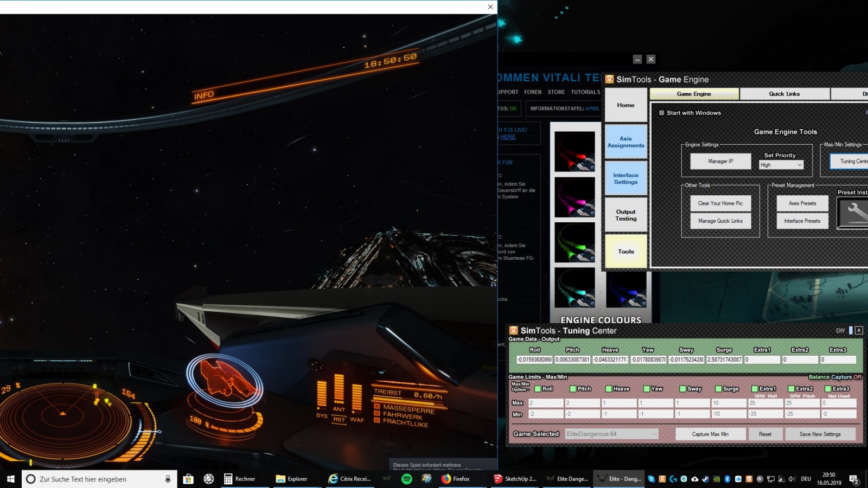Viewport: 868px width, 488px height.
Task: Click the Interface Presets button
Action: [x=802, y=221]
